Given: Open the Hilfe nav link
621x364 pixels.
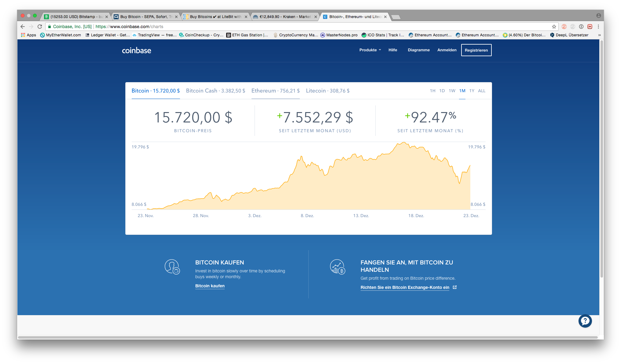Looking at the screenshot, I should pos(393,50).
